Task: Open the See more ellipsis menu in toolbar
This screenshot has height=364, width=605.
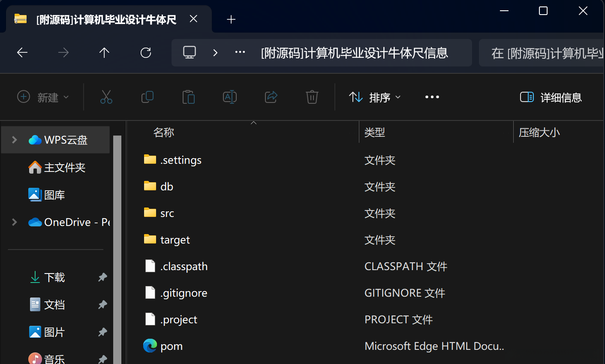Action: point(432,97)
